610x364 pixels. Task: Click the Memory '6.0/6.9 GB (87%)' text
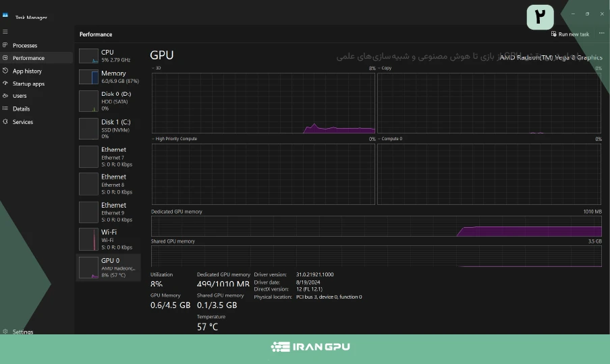click(x=120, y=81)
